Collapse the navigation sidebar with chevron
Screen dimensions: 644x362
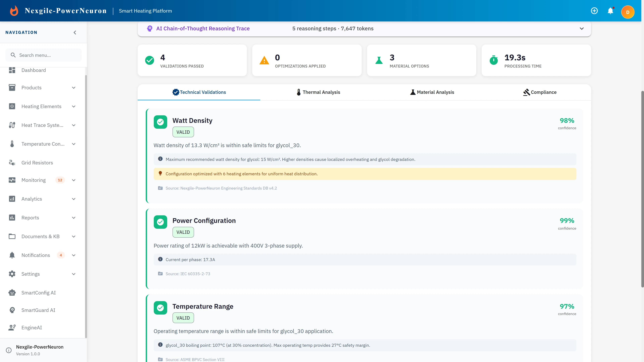(75, 33)
